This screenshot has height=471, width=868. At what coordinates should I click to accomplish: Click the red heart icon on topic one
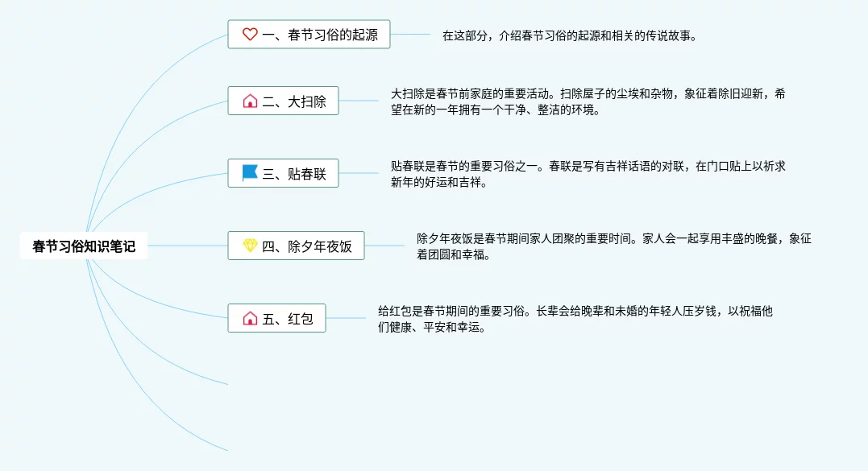click(x=250, y=35)
